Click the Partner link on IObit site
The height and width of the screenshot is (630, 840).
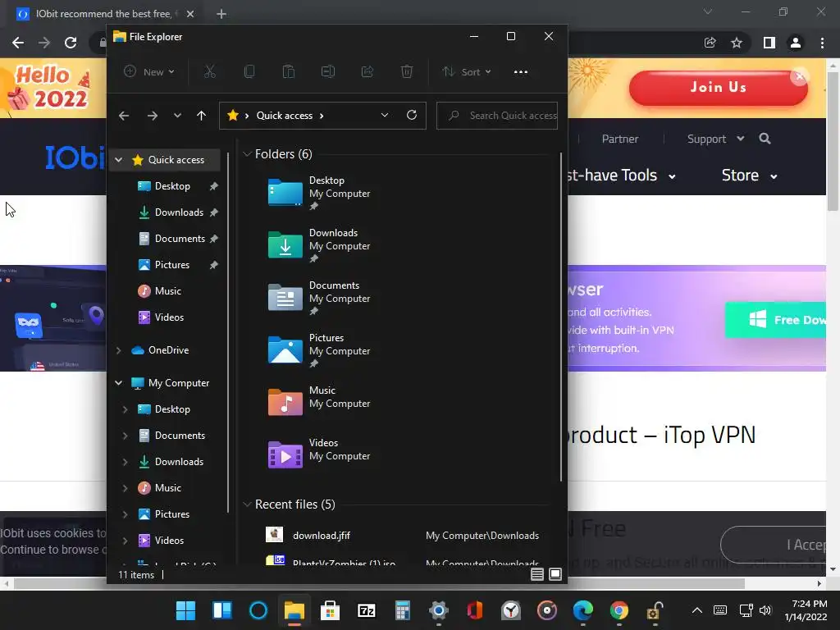point(620,139)
